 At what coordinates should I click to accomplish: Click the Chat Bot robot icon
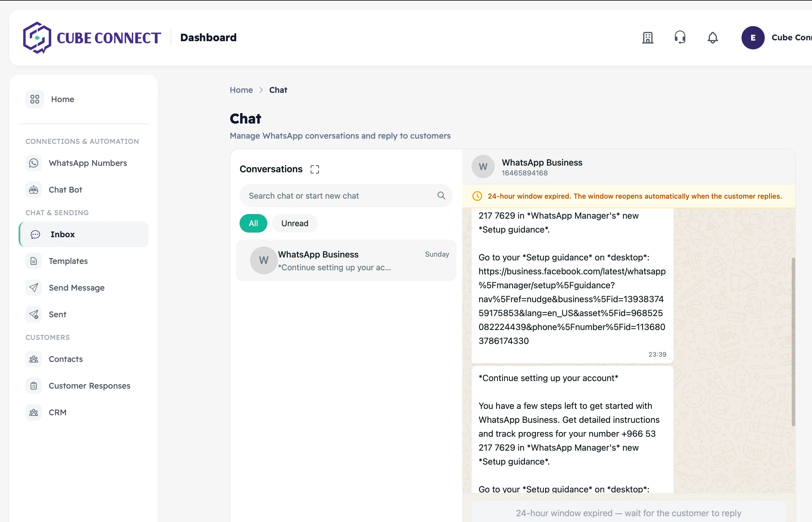click(34, 190)
